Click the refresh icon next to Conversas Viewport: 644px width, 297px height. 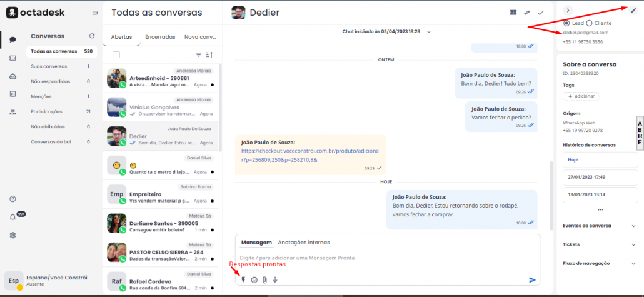coord(92,36)
